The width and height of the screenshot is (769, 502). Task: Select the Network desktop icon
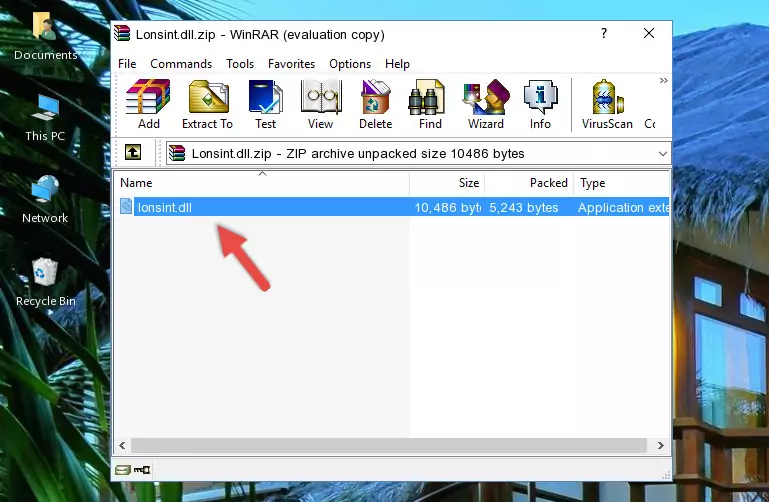coord(45,200)
